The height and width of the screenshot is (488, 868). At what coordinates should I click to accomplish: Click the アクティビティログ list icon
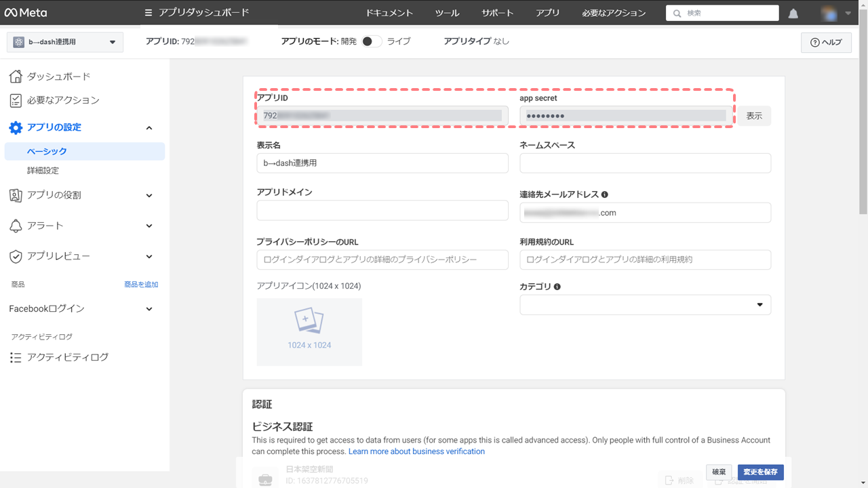tap(16, 357)
